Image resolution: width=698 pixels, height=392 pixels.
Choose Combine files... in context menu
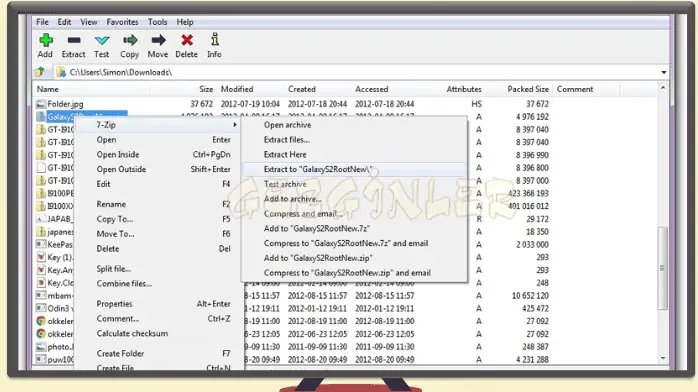coord(124,283)
